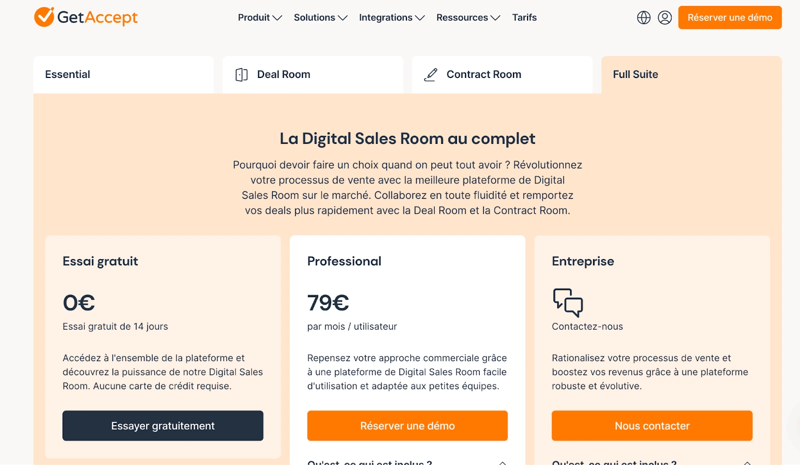Click Réserver une démo in Professional card
The width and height of the screenshot is (800, 465).
tap(407, 426)
